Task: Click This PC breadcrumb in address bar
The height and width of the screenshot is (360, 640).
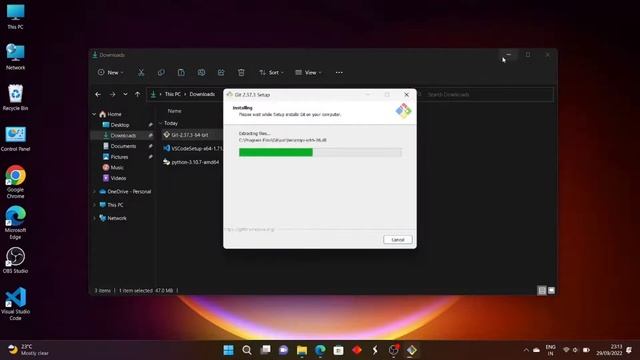Action: pos(172,94)
